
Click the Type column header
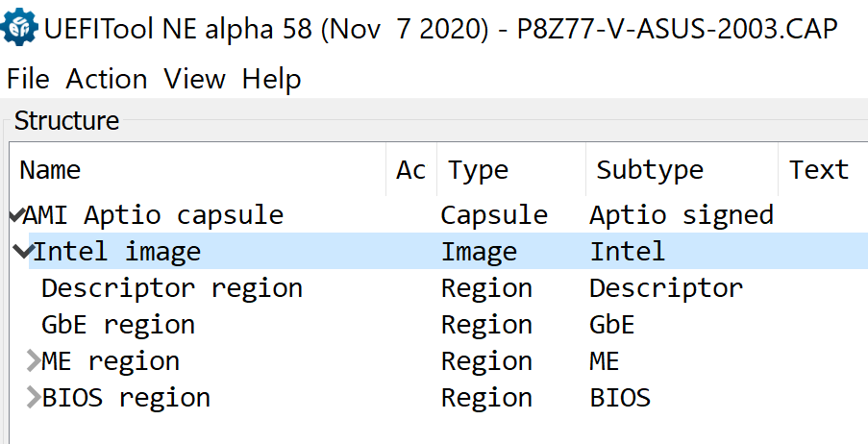tap(478, 171)
